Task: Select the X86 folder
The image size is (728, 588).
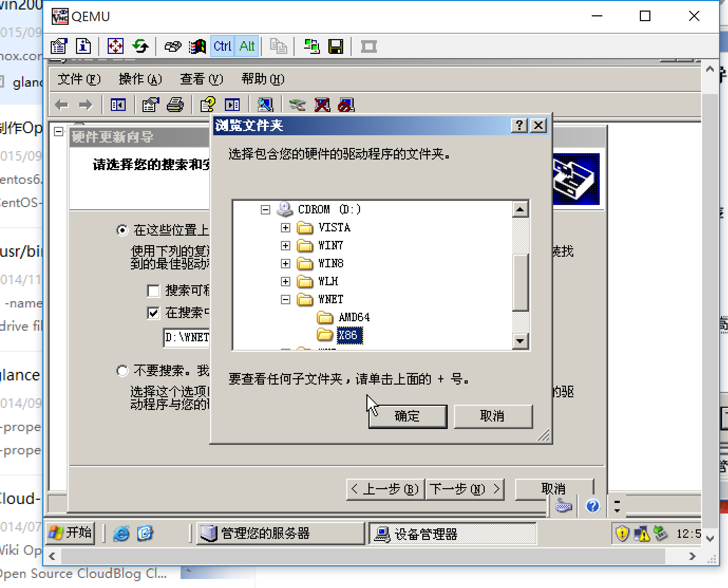Action: pos(349,335)
